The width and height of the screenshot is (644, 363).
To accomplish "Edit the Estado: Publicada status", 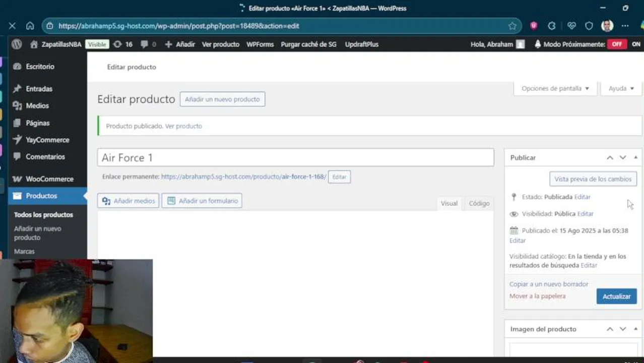I will pyautogui.click(x=582, y=197).
